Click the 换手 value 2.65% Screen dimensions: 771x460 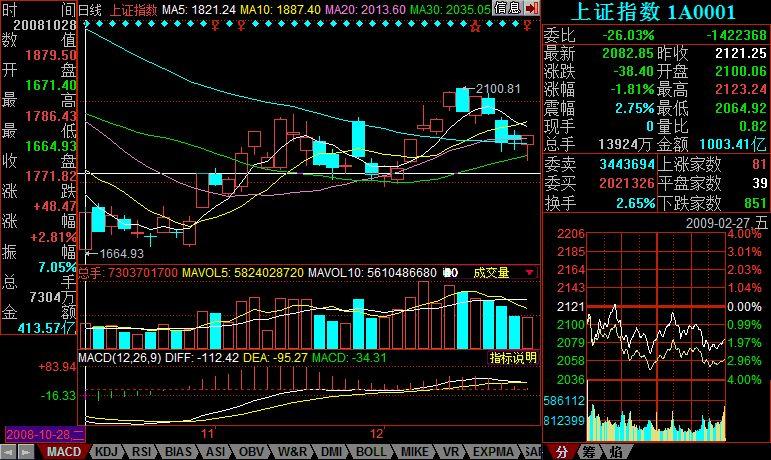pyautogui.click(x=635, y=203)
